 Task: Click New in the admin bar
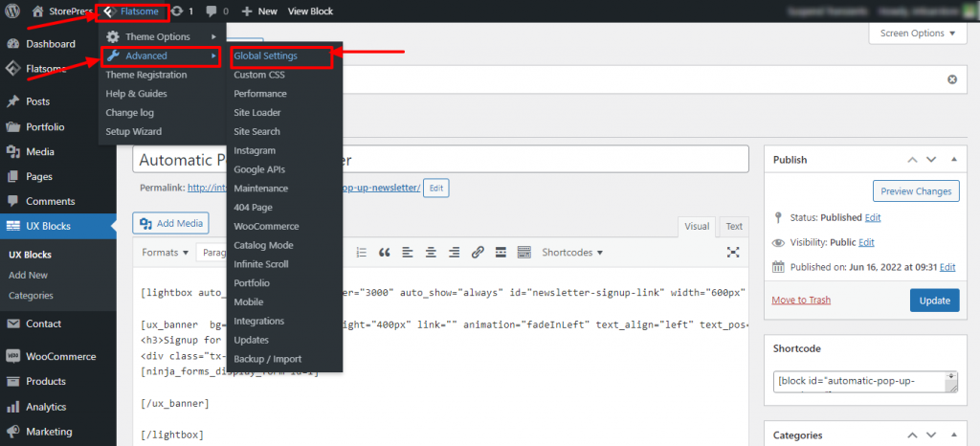click(x=259, y=11)
